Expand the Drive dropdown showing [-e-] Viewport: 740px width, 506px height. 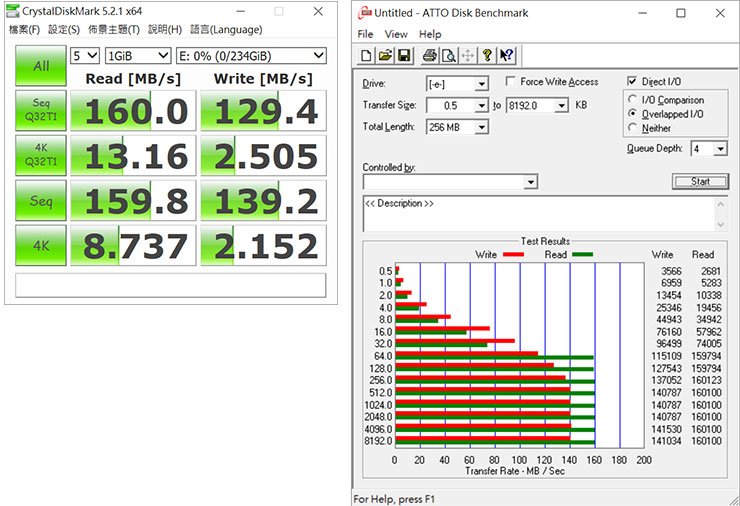tap(482, 84)
